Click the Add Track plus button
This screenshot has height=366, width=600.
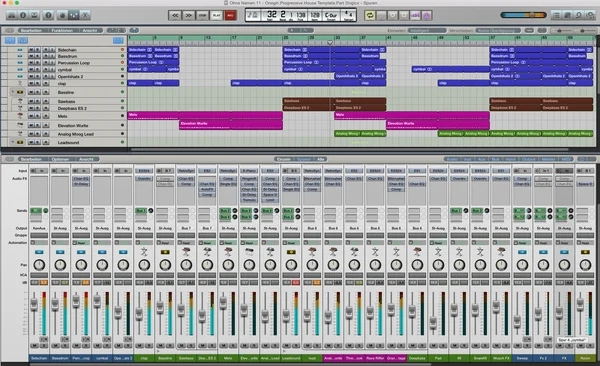coord(10,40)
